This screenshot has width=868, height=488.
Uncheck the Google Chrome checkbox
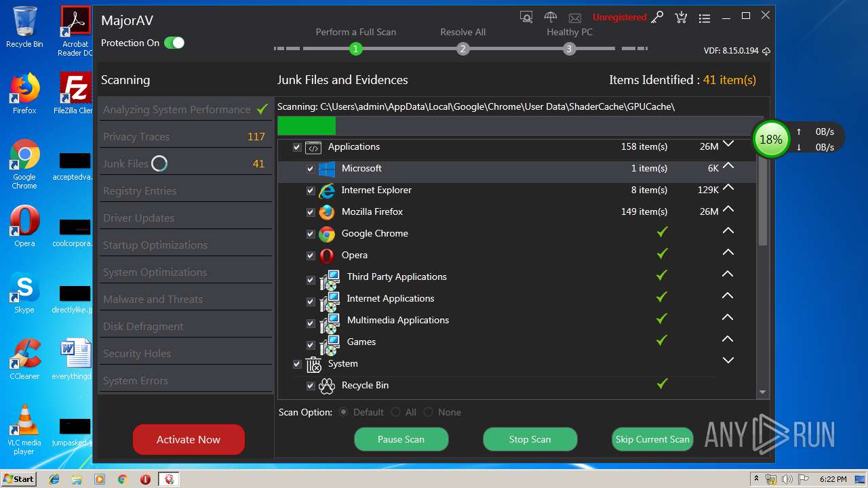tap(311, 234)
